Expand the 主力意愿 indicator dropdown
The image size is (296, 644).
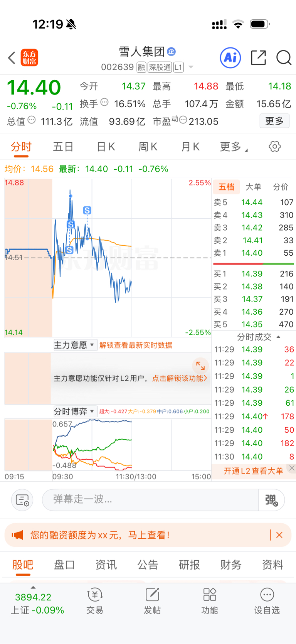[x=74, y=345]
